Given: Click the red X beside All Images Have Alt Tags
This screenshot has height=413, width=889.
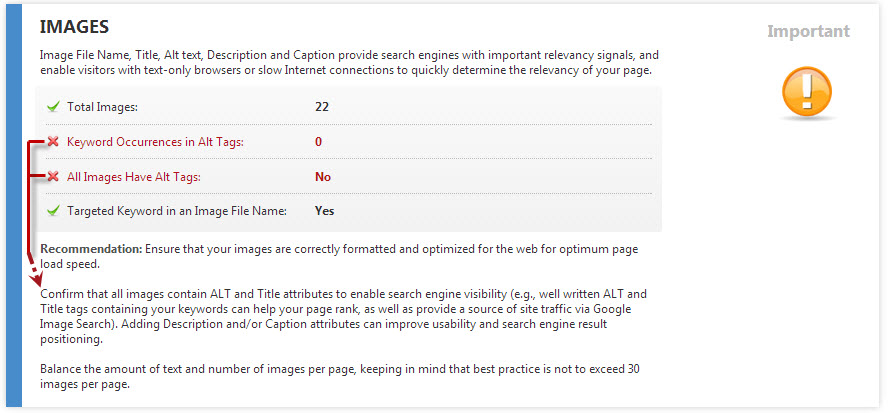Looking at the screenshot, I should (53, 177).
